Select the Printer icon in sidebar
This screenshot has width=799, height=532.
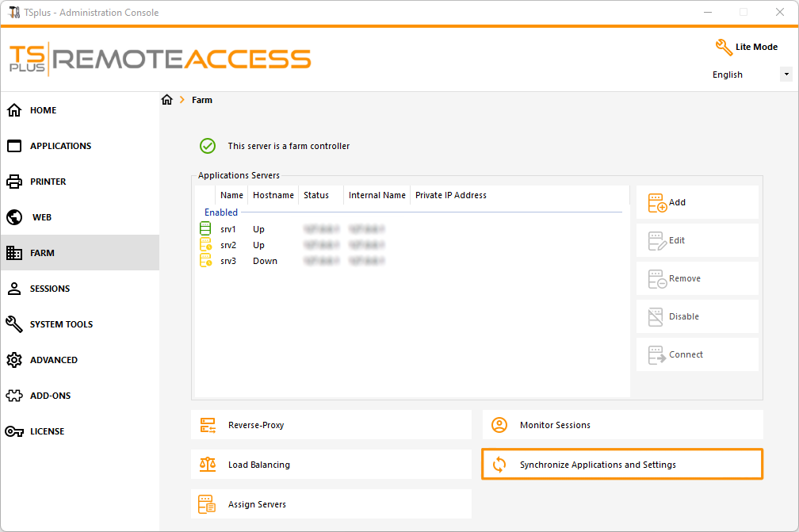pyautogui.click(x=14, y=182)
